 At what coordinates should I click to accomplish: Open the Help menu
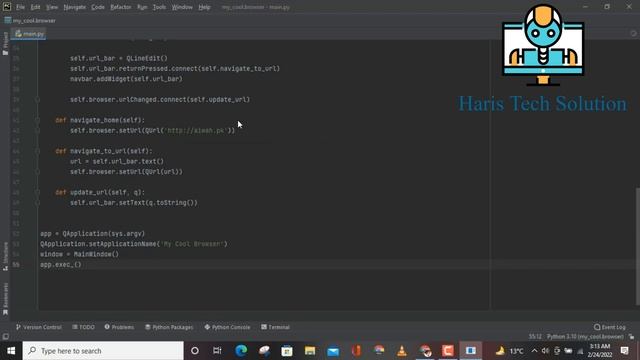(x=204, y=7)
